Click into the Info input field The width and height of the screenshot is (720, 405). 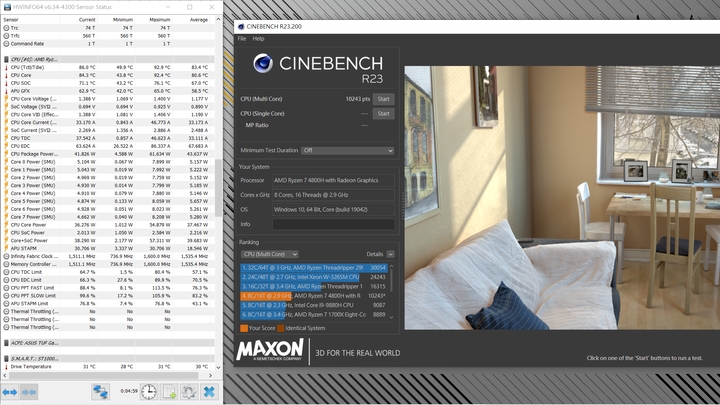point(333,224)
